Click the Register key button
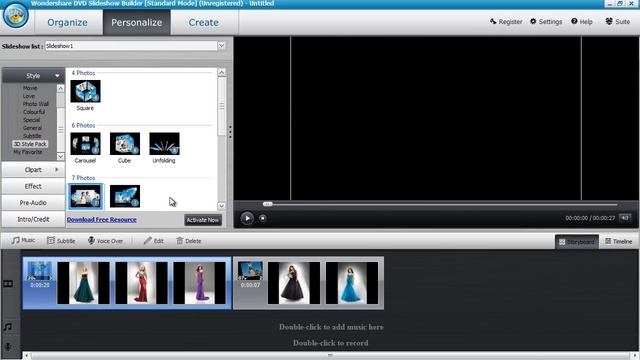640x360 pixels. click(x=506, y=22)
